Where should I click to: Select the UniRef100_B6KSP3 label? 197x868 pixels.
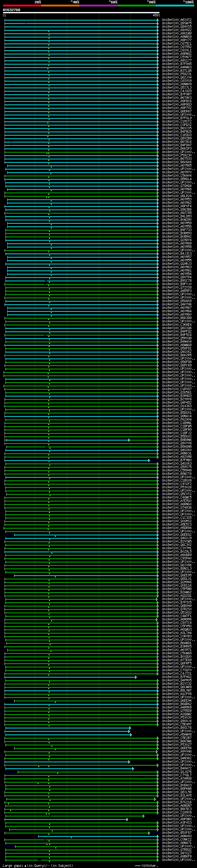click(x=176, y=149)
